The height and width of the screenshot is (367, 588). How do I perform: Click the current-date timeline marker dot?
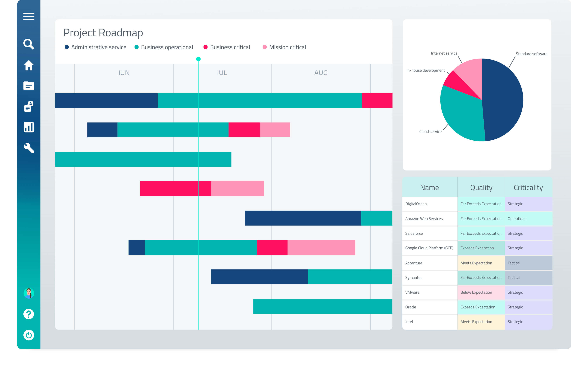coord(198,59)
